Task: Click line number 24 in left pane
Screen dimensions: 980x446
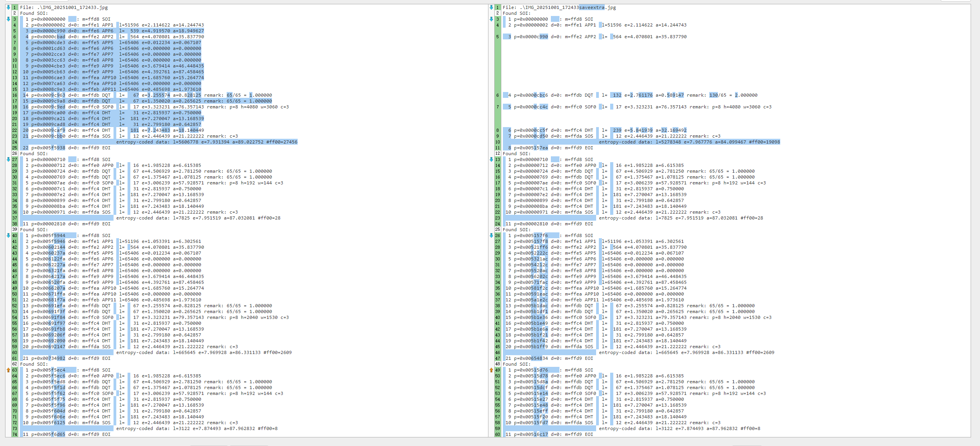Action: tap(14, 142)
